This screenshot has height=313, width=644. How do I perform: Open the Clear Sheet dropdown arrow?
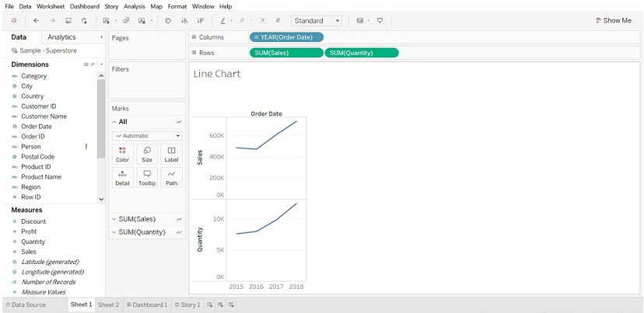pyautogui.click(x=152, y=20)
